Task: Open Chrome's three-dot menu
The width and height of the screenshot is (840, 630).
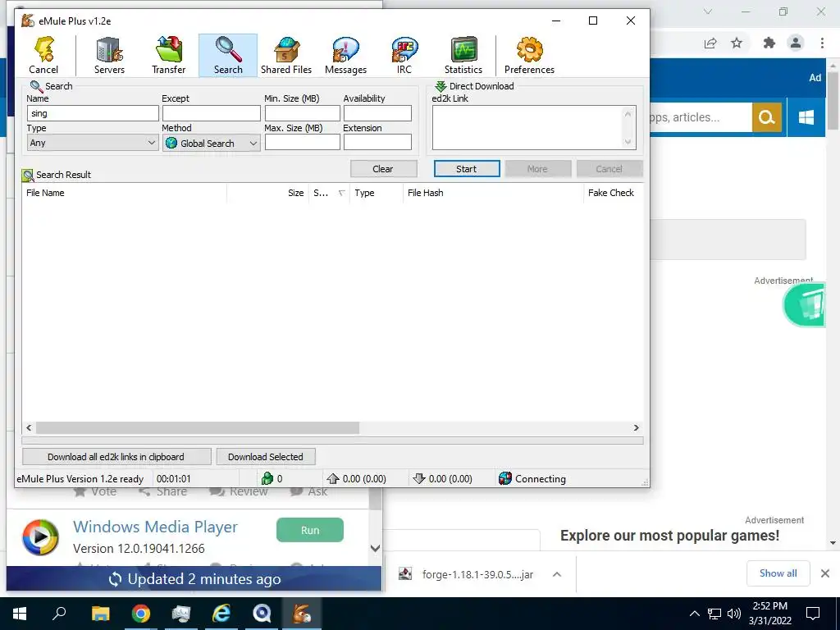Action: (822, 43)
